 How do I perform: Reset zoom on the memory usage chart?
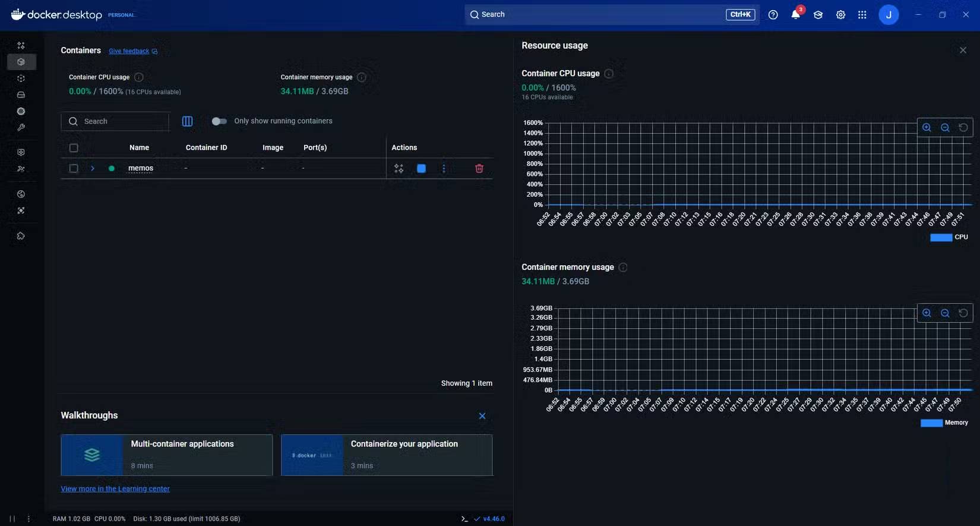point(963,313)
